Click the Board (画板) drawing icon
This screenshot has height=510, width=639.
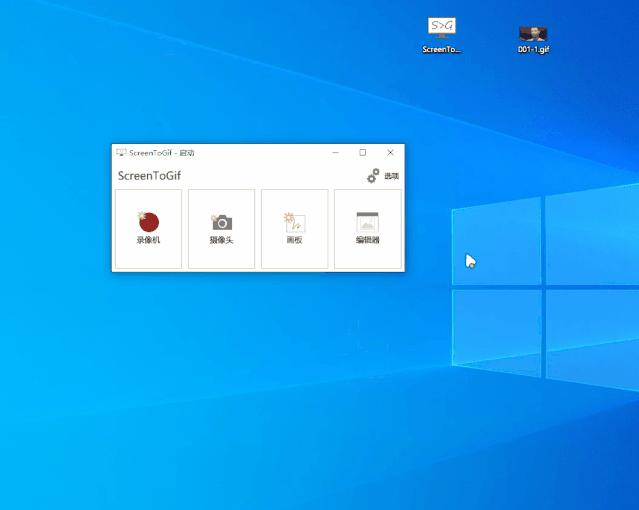point(294,222)
